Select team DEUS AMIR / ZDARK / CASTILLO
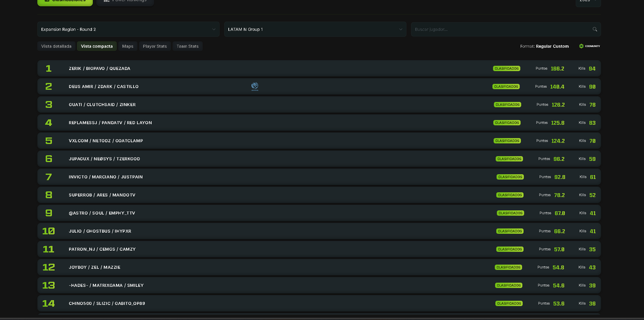Image resolution: width=644 pixels, height=320 pixels. coord(104,86)
